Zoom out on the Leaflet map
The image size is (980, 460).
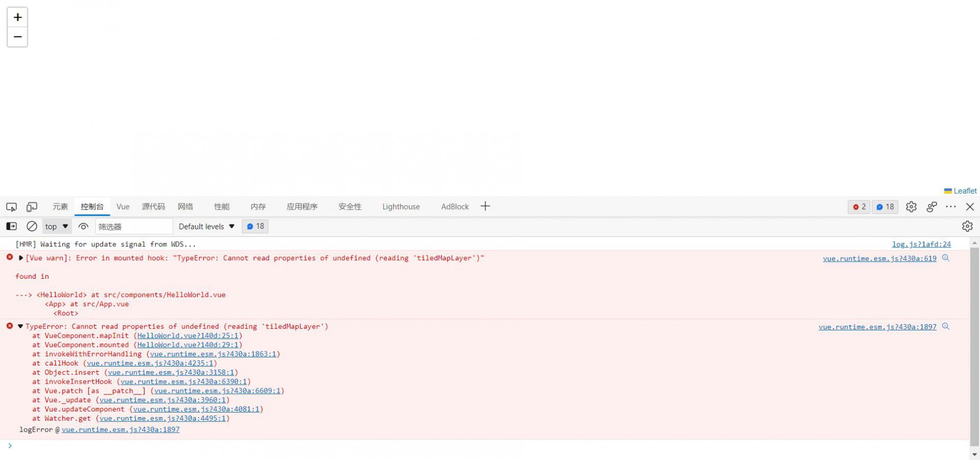[x=17, y=37]
